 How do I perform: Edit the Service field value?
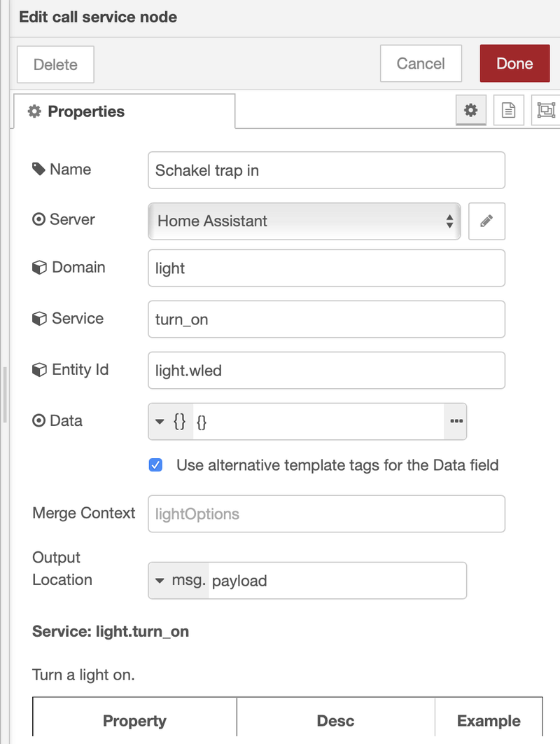326,319
